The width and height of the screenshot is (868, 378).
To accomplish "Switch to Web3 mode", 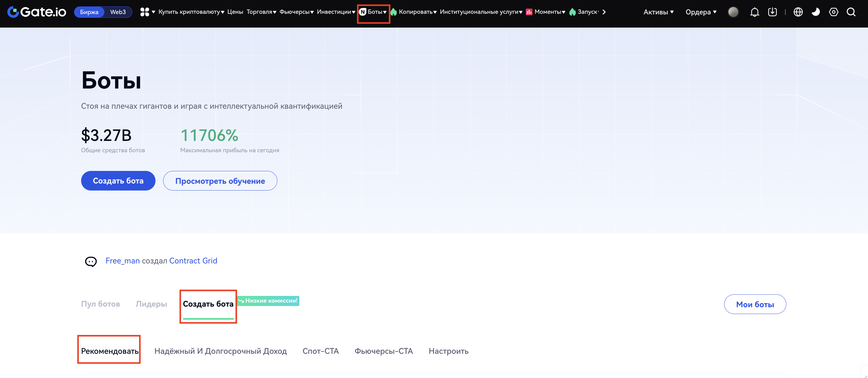I will click(118, 12).
